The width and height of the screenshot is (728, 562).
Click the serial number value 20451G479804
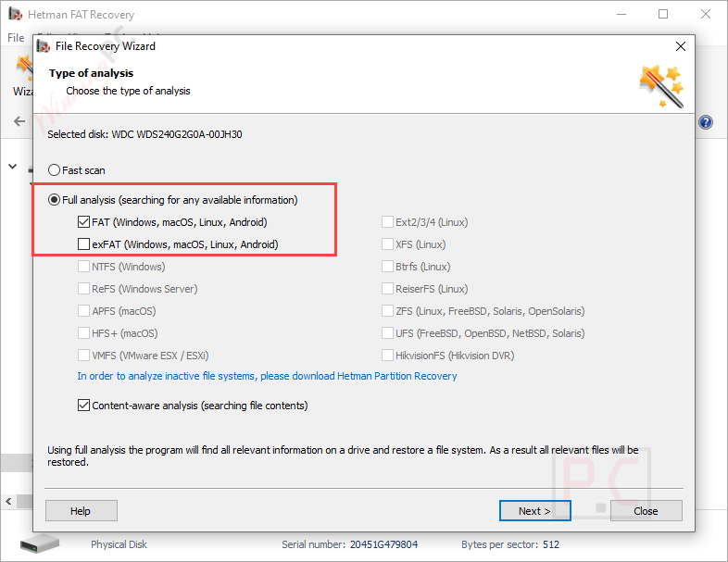pyautogui.click(x=384, y=544)
